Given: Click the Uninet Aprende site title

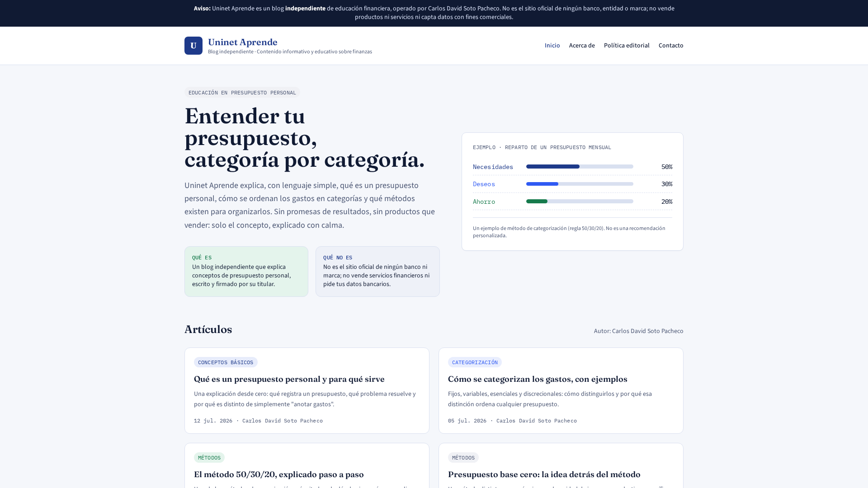Looking at the screenshot, I should (243, 42).
